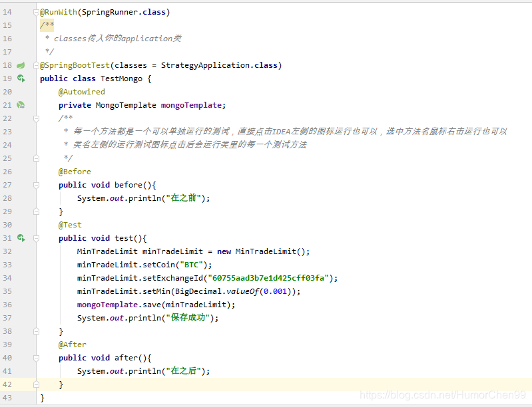Collapse the Javadoc comment starting at line 22
This screenshot has width=532, height=407.
(36, 118)
